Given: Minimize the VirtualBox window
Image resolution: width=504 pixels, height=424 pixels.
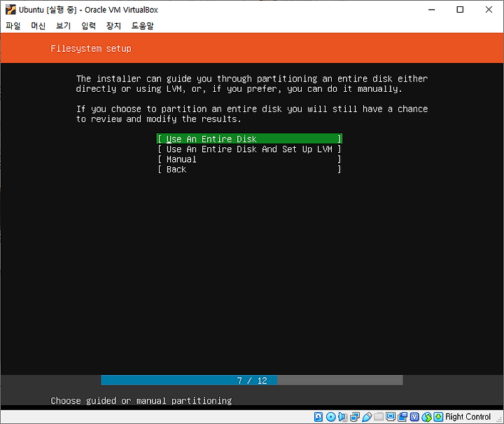Looking at the screenshot, I should [x=431, y=10].
